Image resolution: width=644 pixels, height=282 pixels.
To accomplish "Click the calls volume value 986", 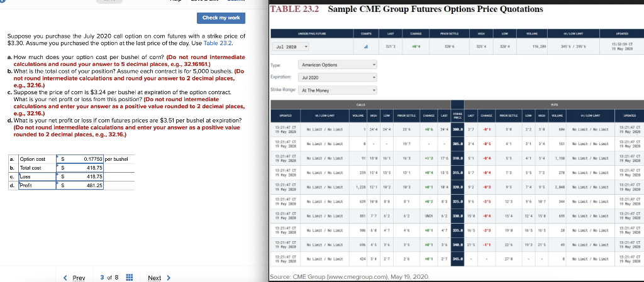I will tap(364, 230).
